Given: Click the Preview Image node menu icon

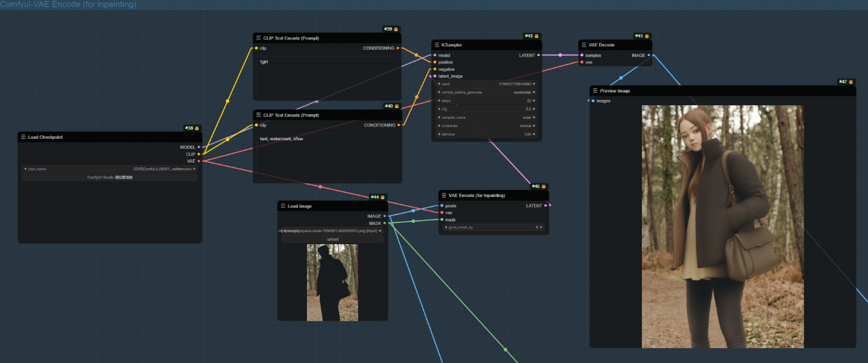Looking at the screenshot, I should pyautogui.click(x=595, y=91).
